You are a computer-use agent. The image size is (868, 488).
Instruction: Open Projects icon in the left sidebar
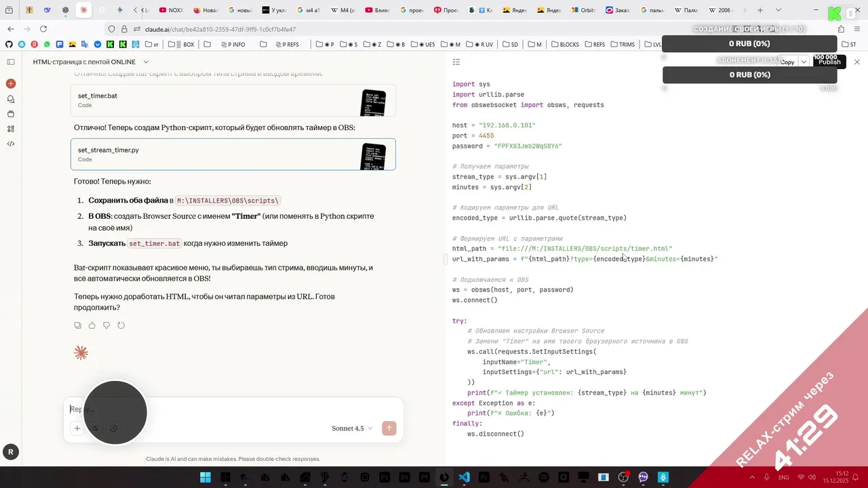(x=11, y=114)
